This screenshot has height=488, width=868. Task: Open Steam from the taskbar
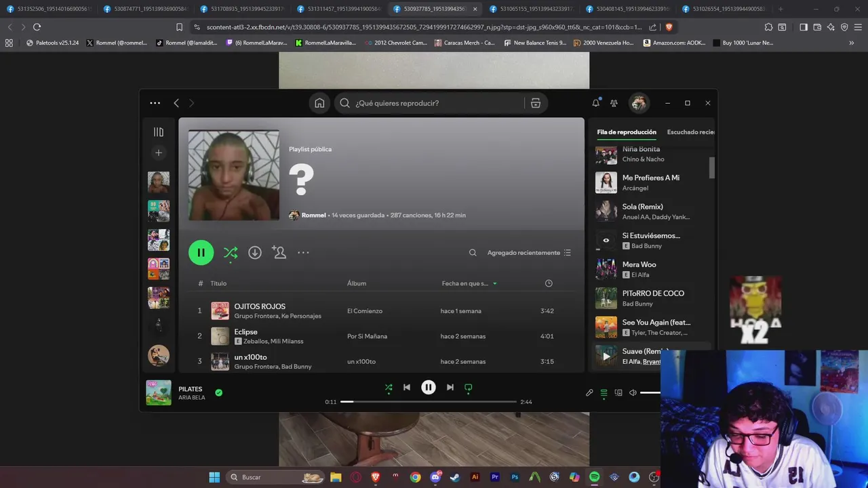pos(455,477)
